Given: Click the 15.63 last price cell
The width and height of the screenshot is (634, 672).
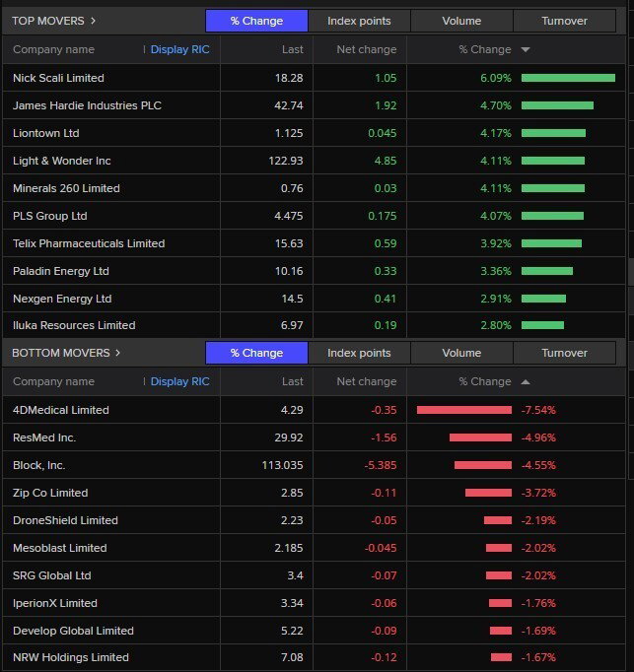Looking at the screenshot, I should (289, 243).
